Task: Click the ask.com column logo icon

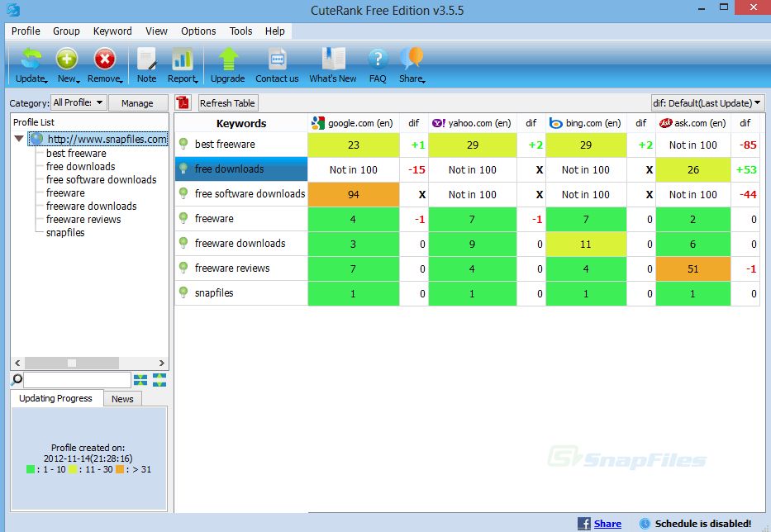Action: point(665,123)
